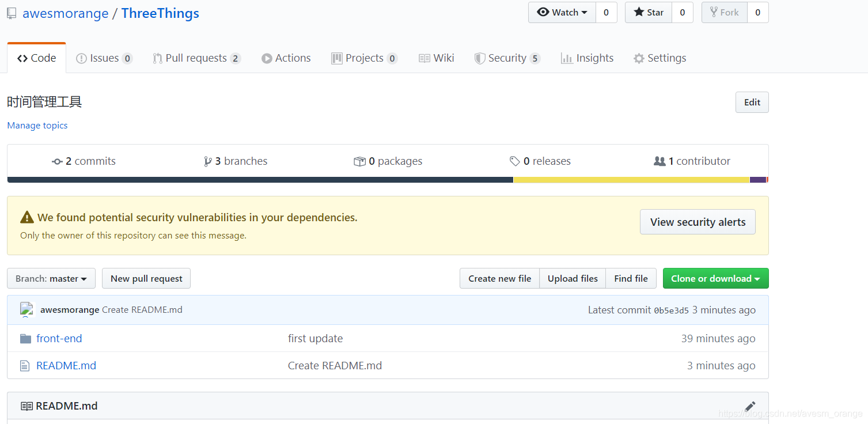
Task: Go to the Actions tab
Action: (x=286, y=58)
